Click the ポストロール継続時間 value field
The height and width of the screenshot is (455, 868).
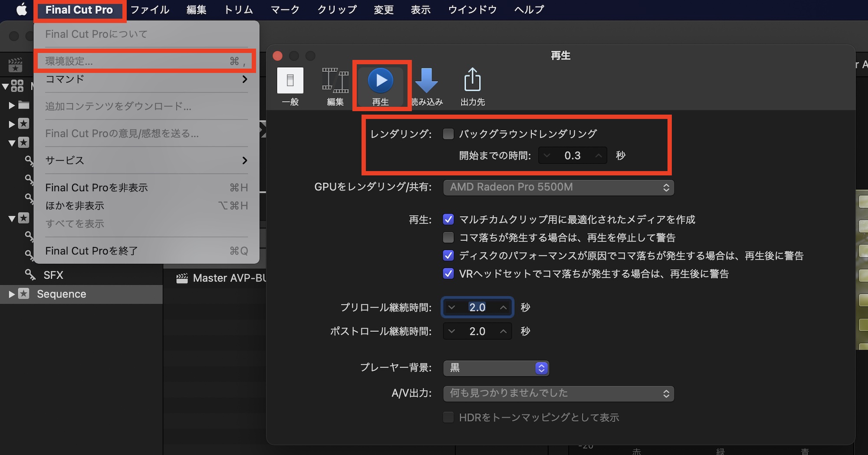[477, 331]
